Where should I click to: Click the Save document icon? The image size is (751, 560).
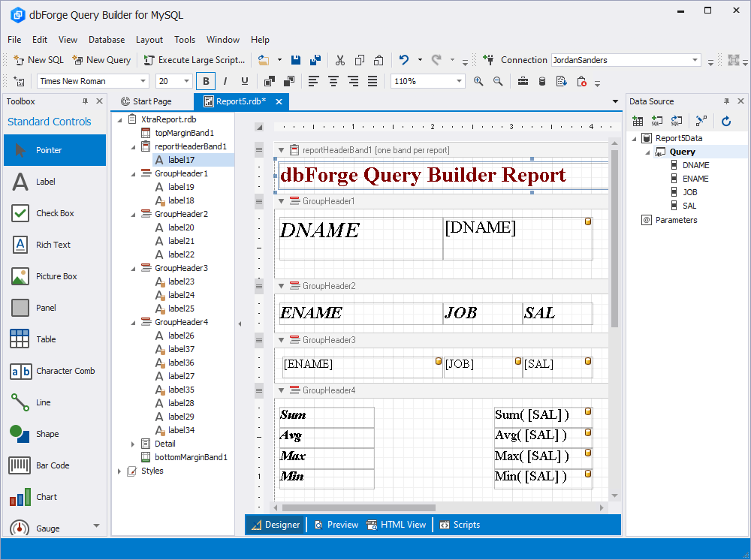point(295,59)
